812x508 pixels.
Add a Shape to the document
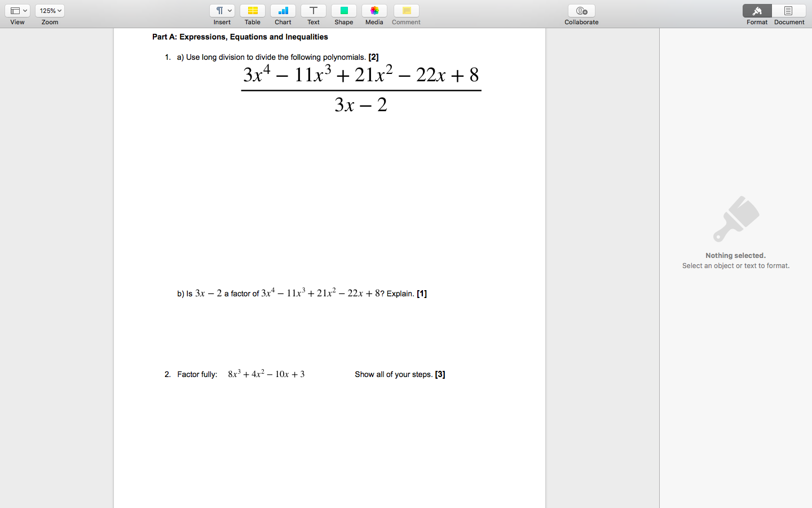point(344,11)
